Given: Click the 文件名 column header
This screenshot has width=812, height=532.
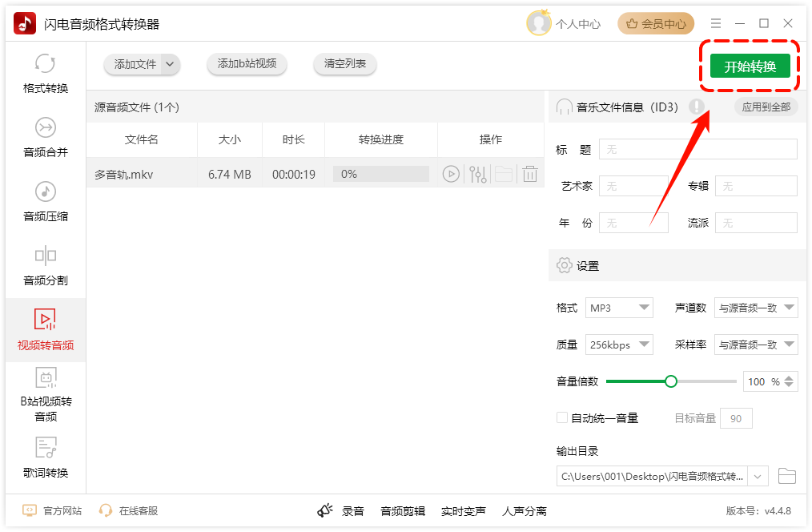Looking at the screenshot, I should coord(142,139).
